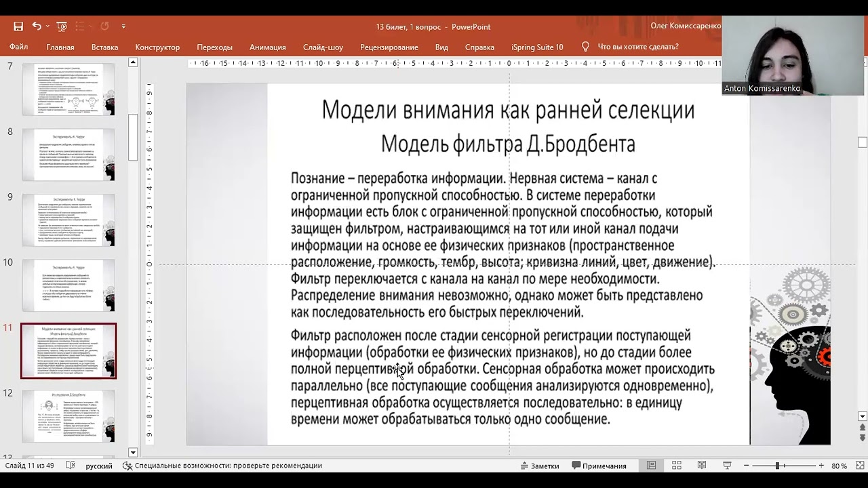Open the undo history dropdown arrow

(x=47, y=26)
